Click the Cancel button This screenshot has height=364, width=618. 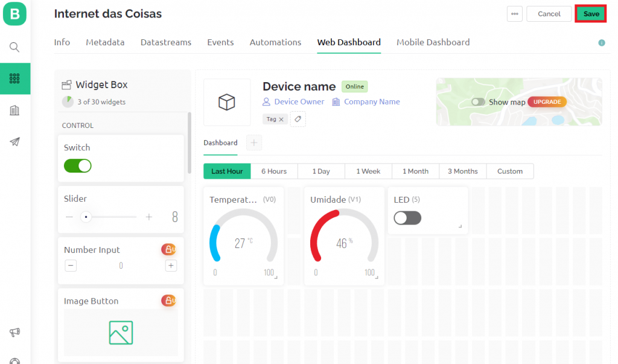(549, 14)
